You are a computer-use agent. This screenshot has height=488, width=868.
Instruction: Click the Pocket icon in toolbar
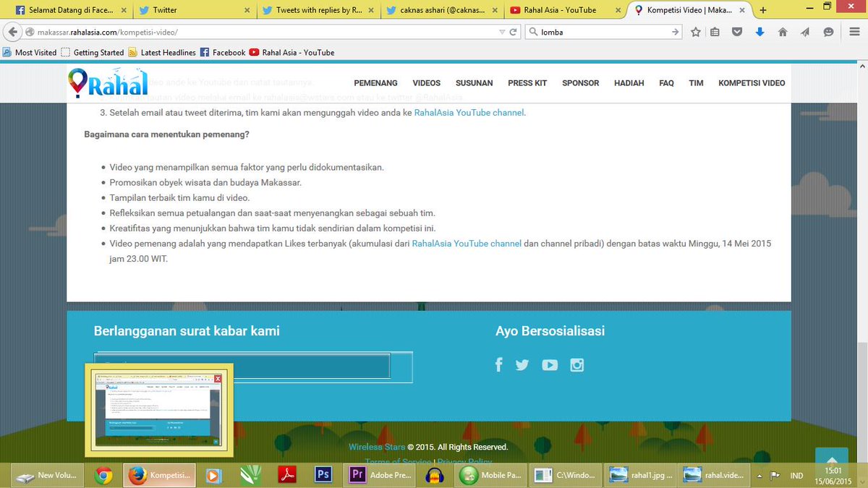coord(737,33)
